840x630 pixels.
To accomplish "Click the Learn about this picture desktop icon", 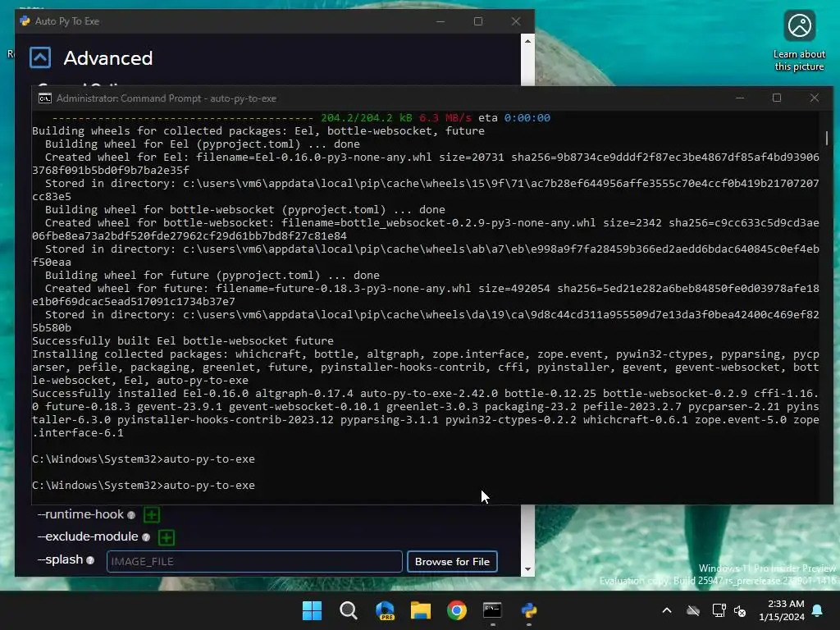I will click(x=799, y=40).
